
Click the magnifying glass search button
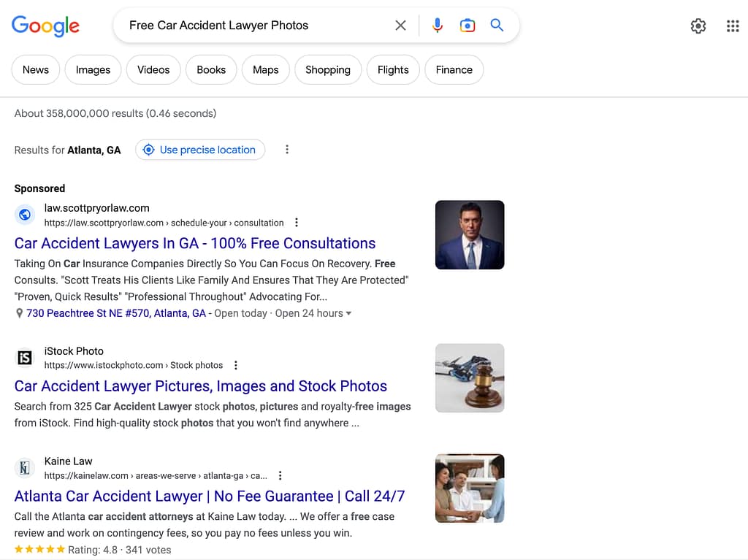pos(497,25)
